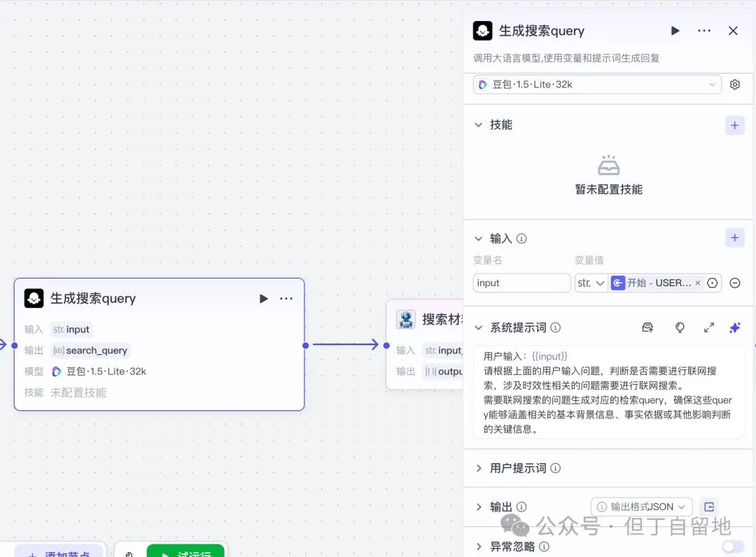Run the node using the play icon in panel header
The image size is (756, 557).
[x=674, y=30]
